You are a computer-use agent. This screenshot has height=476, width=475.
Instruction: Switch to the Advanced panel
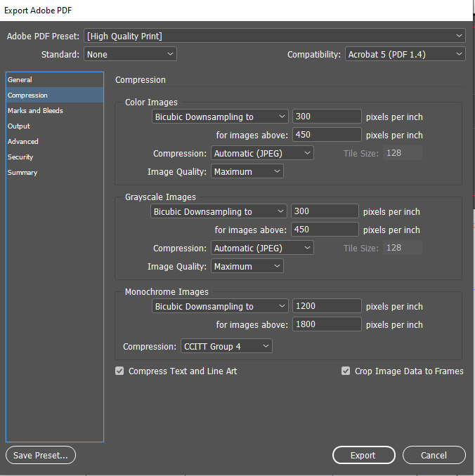(x=55, y=141)
